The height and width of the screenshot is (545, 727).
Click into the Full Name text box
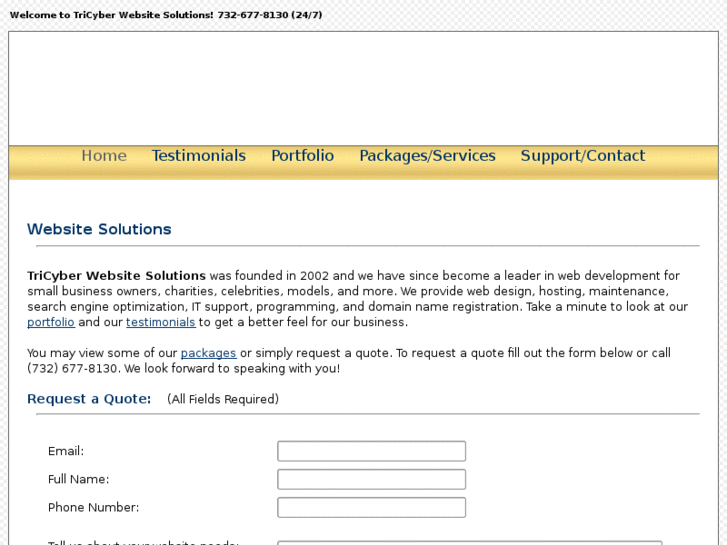(371, 479)
